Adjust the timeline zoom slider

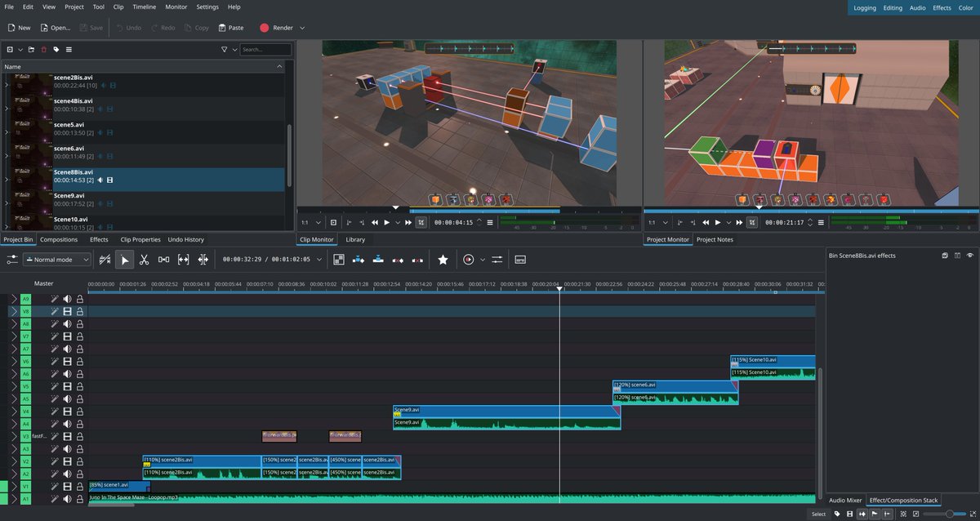click(943, 514)
